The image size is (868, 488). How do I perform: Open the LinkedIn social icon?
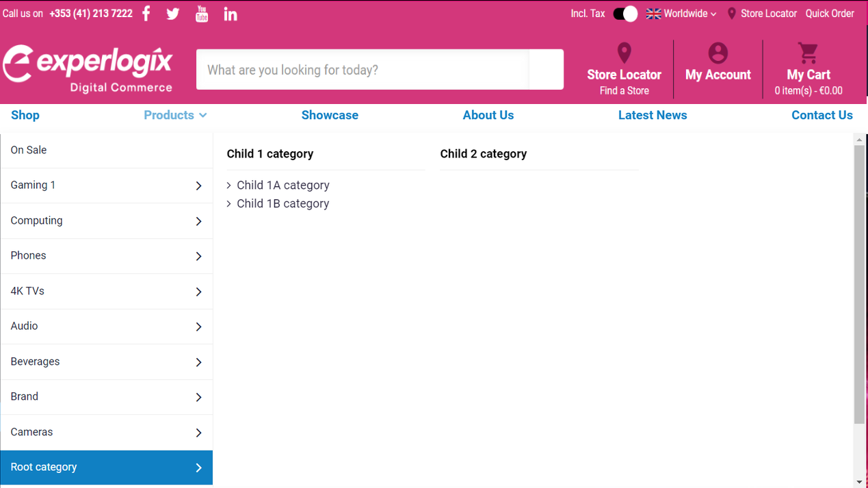coord(231,14)
